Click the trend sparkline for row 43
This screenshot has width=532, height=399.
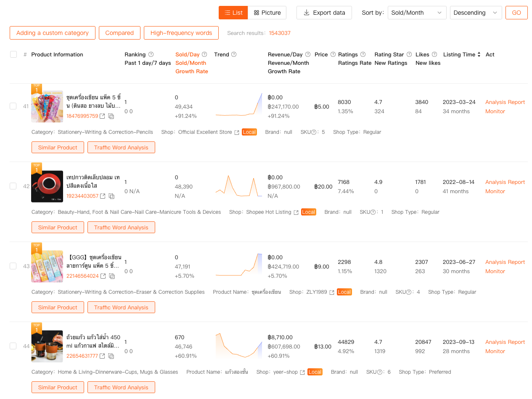(238, 264)
